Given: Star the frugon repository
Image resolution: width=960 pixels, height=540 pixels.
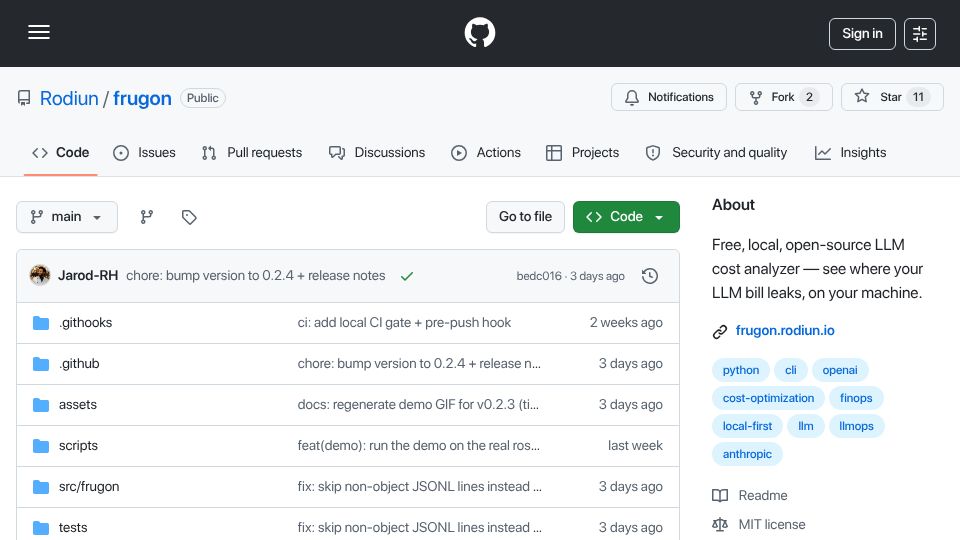Looking at the screenshot, I should pyautogui.click(x=892, y=97).
